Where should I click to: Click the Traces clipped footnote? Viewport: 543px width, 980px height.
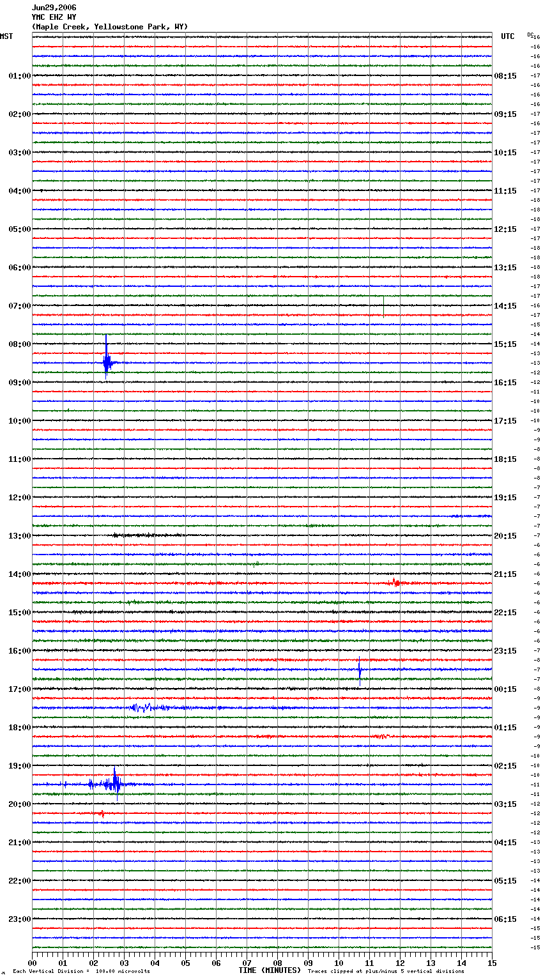coord(386,971)
